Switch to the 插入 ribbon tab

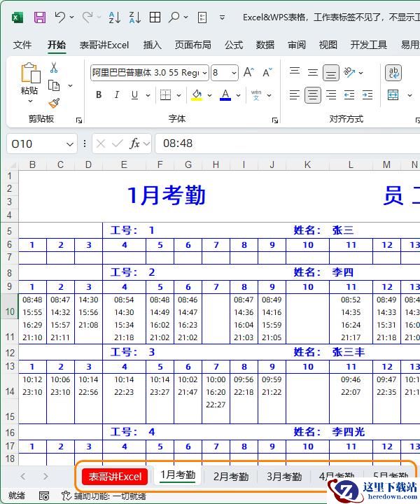152,45
